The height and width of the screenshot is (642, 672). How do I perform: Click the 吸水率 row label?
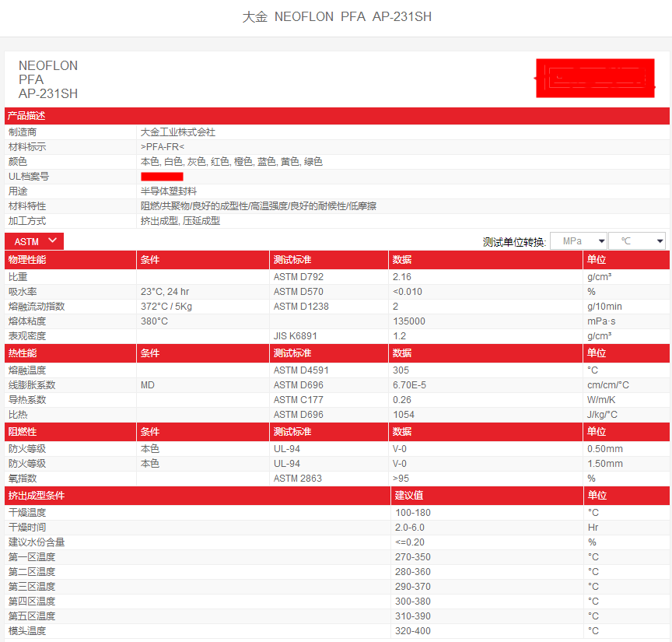23,292
